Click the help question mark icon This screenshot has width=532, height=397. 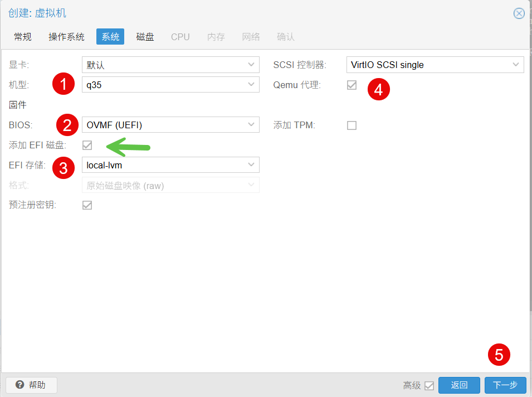click(x=19, y=385)
